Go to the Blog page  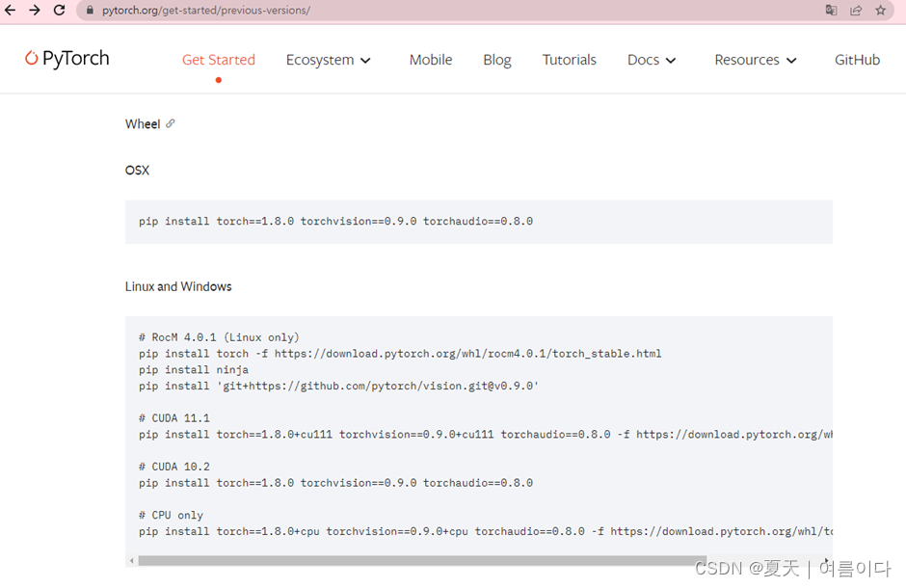pos(497,60)
